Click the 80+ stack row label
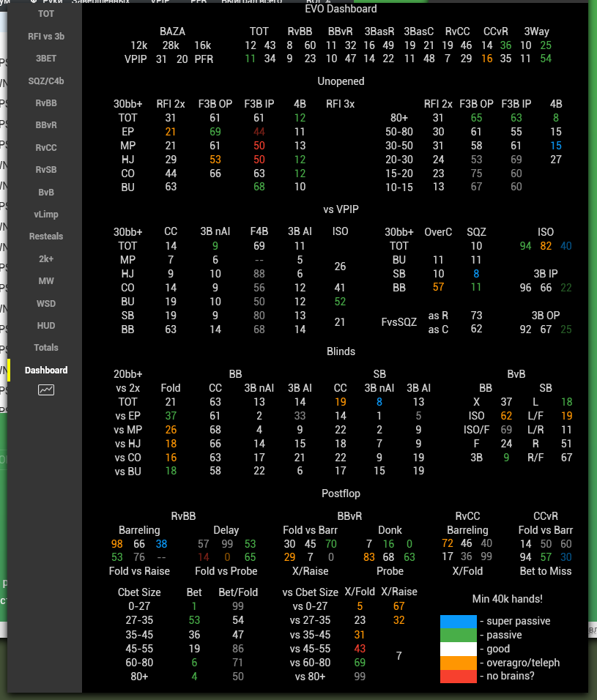This screenshot has height=700, width=597. pyautogui.click(x=398, y=118)
